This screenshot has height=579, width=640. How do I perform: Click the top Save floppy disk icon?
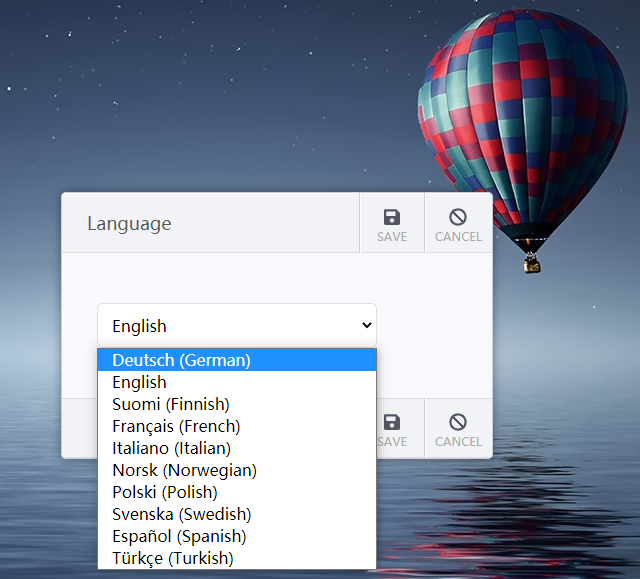click(x=392, y=217)
